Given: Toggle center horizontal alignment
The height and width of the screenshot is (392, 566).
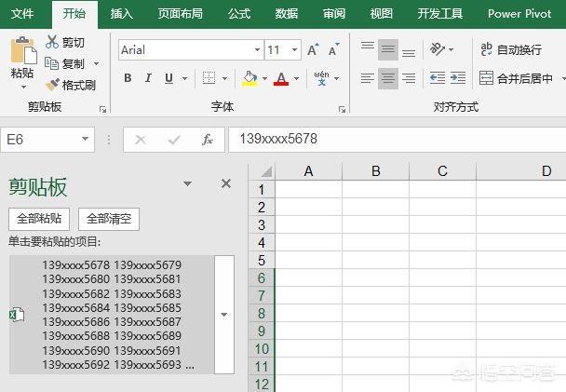Looking at the screenshot, I should (x=388, y=78).
